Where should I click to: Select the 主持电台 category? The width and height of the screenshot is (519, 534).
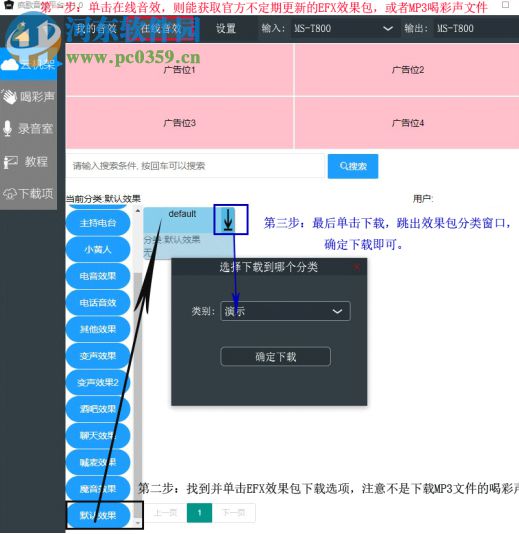tap(98, 223)
